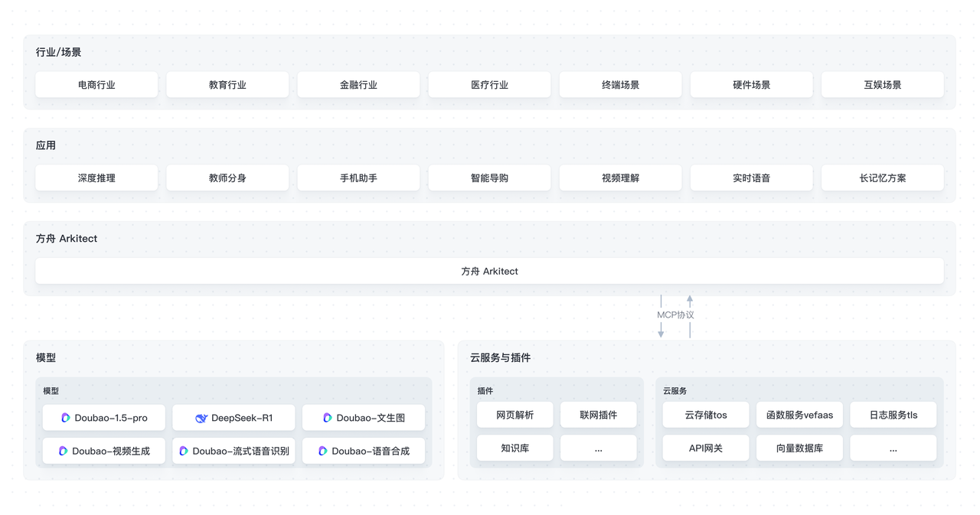Select the DeepSeek-R1 model card
The image size is (980, 515).
(234, 418)
